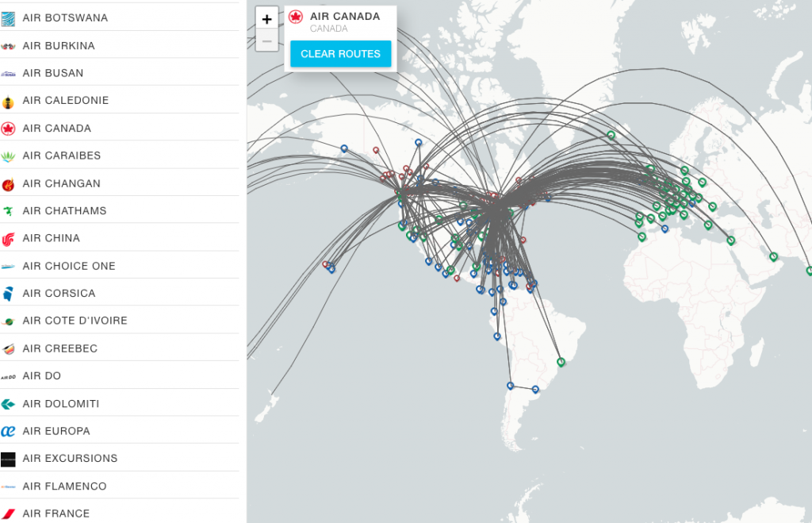The image size is (812, 523).
Task: Click the Air Caraibes logo icon
Action: coord(8,156)
